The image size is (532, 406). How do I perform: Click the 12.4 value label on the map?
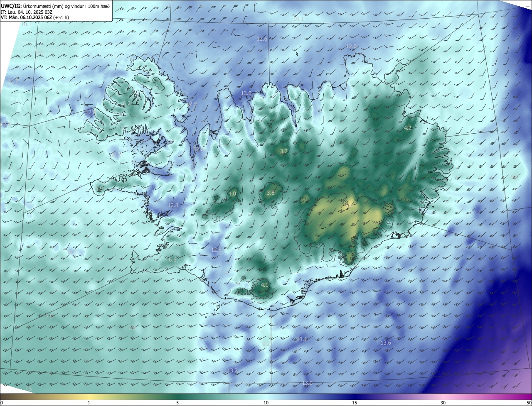(192, 103)
